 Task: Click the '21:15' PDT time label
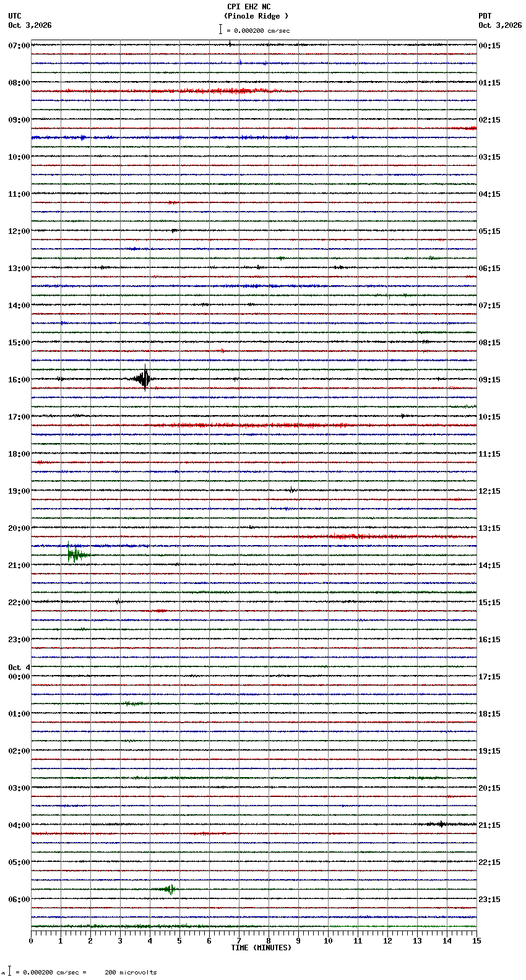coord(489,825)
